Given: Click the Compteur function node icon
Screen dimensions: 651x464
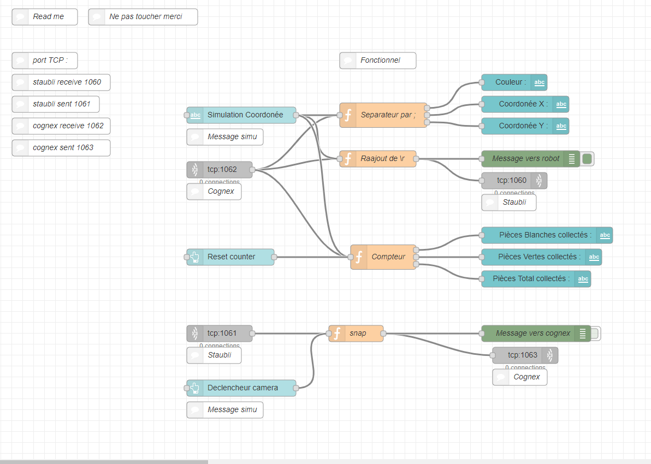Looking at the screenshot, I should (x=359, y=257).
